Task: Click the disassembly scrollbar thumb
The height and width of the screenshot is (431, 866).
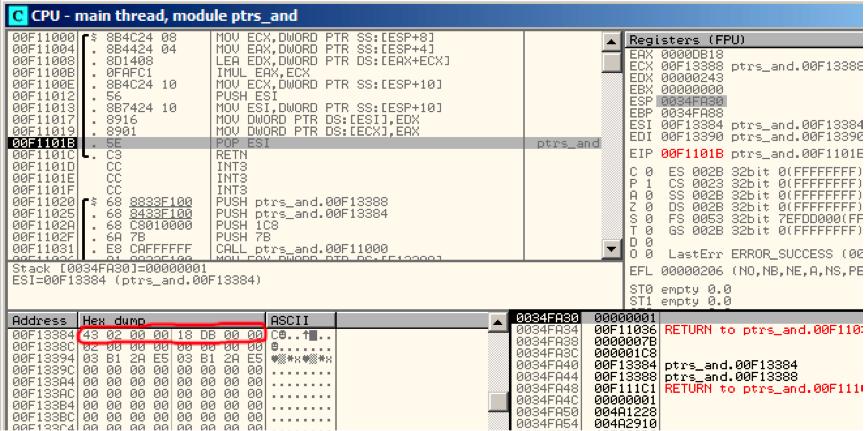Action: tap(611, 61)
